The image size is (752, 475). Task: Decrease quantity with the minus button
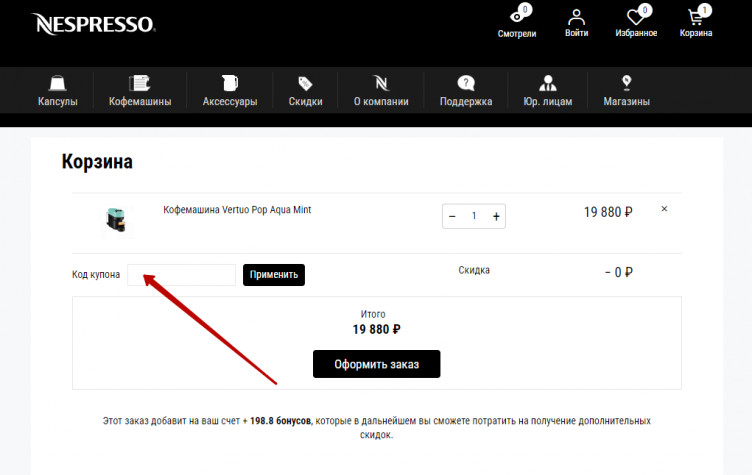(x=452, y=216)
